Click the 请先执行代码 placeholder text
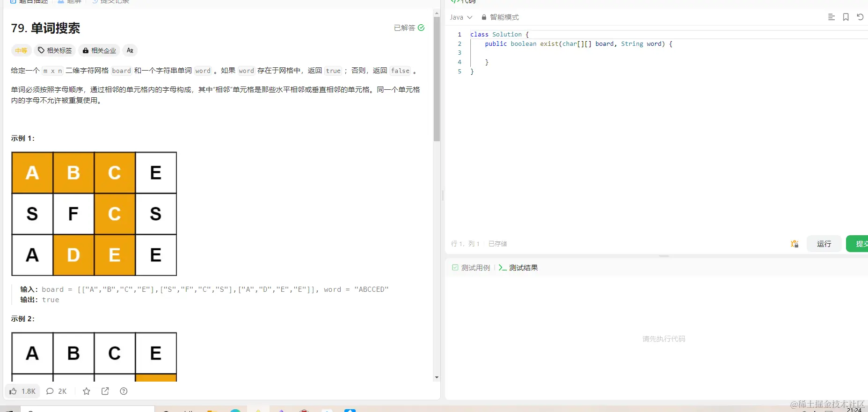The width and height of the screenshot is (868, 412). (664, 339)
